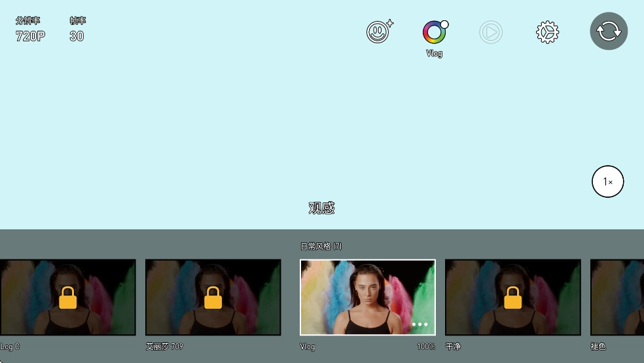Viewport: 644px width, 363px height.
Task: Tap the 1× zoom level button
Action: point(607,182)
